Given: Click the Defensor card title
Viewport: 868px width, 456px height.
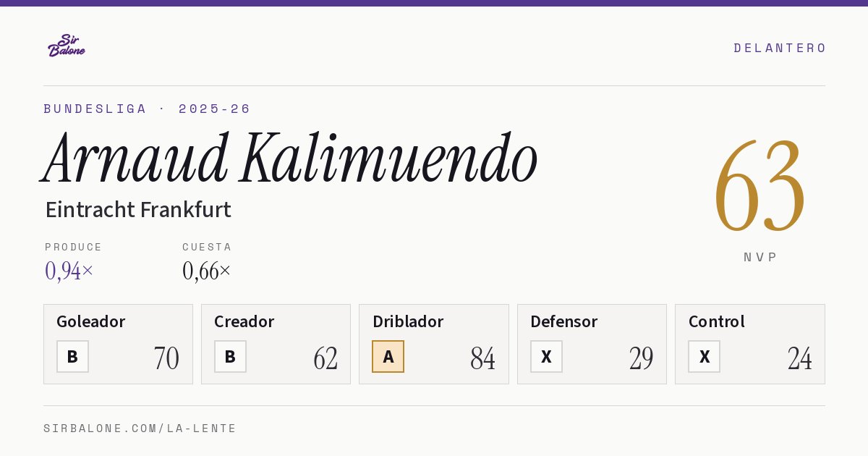Looking at the screenshot, I should tap(564, 321).
